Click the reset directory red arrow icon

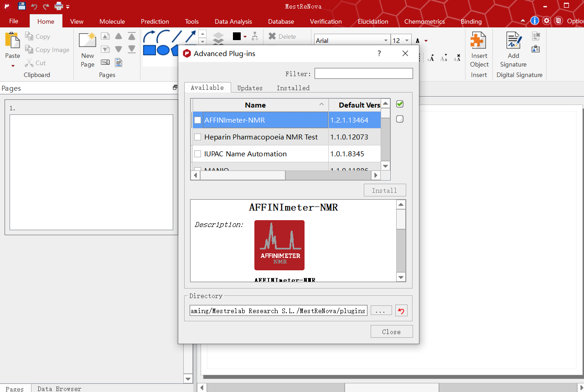click(401, 311)
